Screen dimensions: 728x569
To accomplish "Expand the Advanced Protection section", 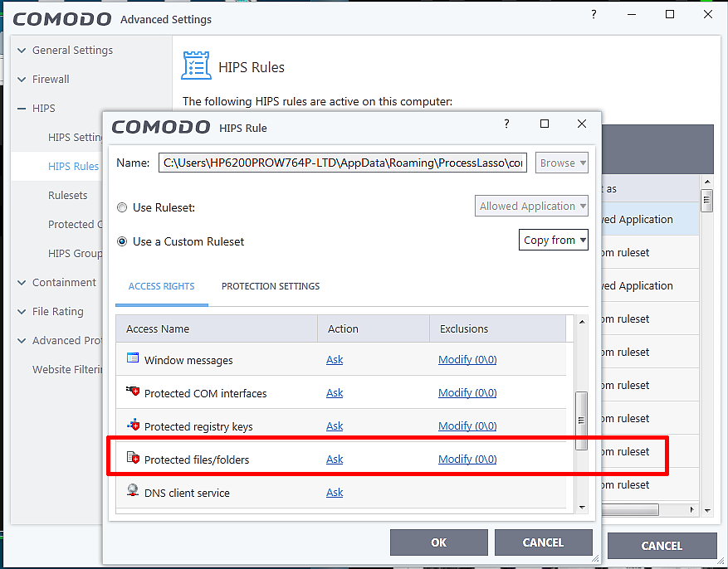I will [x=22, y=340].
